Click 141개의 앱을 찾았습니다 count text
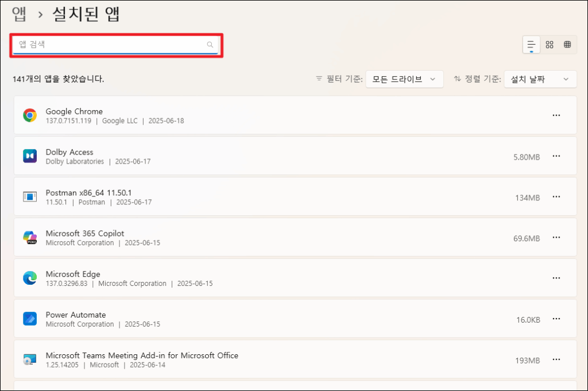This screenshot has width=588, height=391. tap(58, 79)
